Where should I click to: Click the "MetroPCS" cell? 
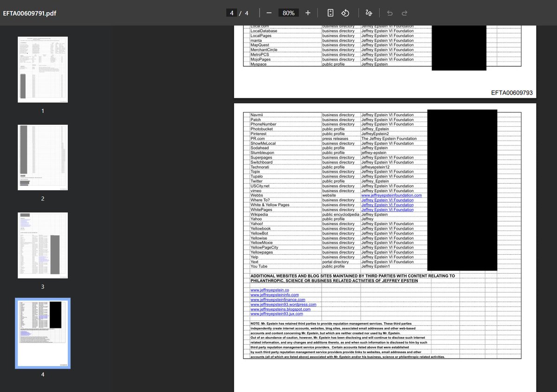(x=259, y=54)
